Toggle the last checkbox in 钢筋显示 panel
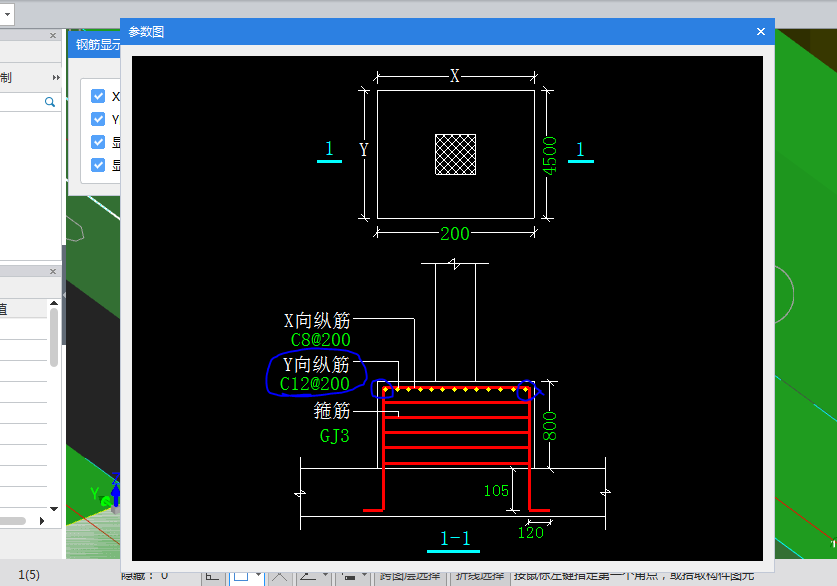Viewport: 837px width, 586px height. [x=98, y=165]
